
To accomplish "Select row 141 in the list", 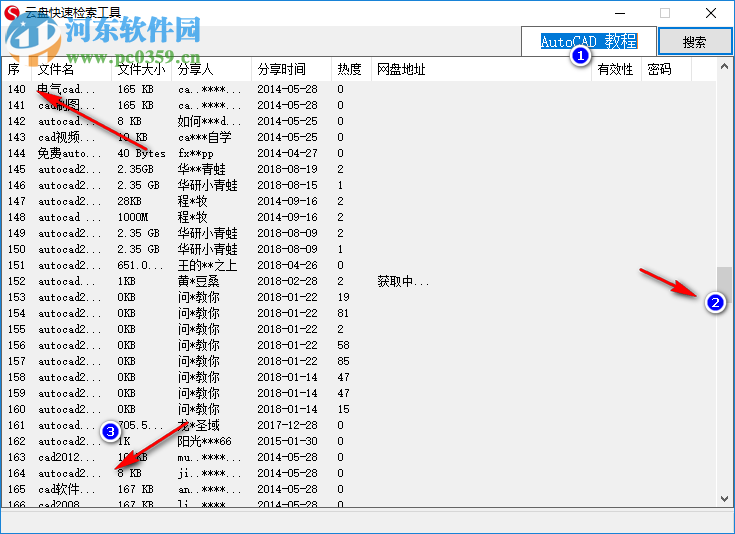I will point(359,105).
